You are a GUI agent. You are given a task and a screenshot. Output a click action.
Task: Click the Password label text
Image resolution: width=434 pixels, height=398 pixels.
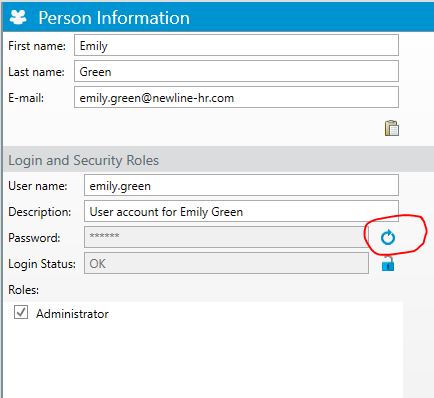point(34,238)
